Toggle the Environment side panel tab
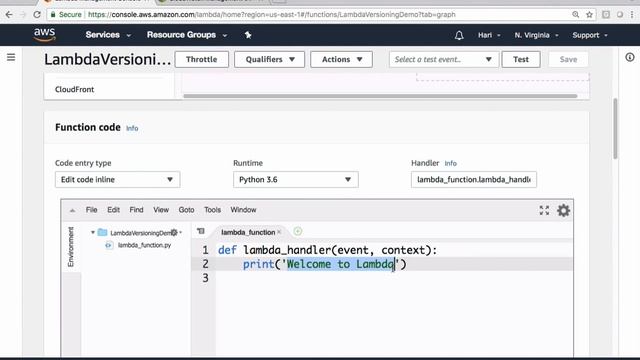This screenshot has width=640, height=360. [x=71, y=247]
